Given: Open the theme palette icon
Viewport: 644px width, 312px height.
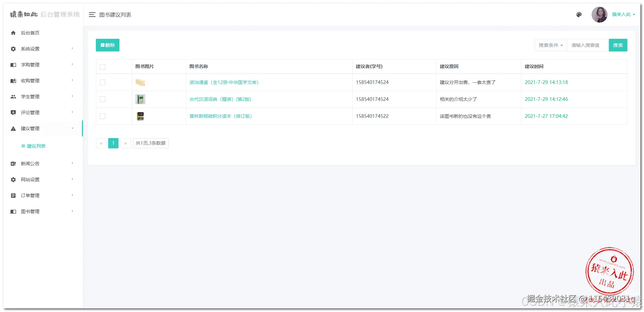Looking at the screenshot, I should coord(579,15).
